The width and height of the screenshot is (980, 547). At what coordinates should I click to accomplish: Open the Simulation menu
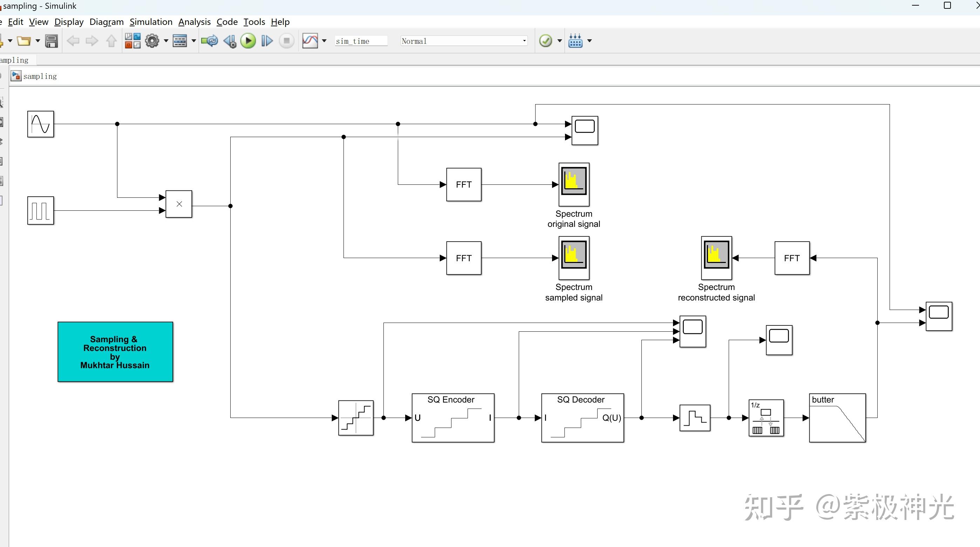tap(151, 22)
